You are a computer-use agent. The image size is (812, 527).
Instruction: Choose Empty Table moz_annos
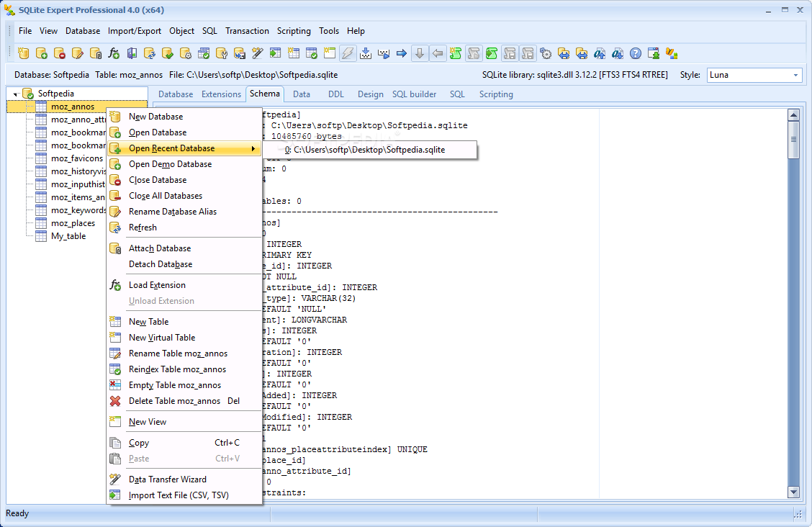tap(184, 385)
